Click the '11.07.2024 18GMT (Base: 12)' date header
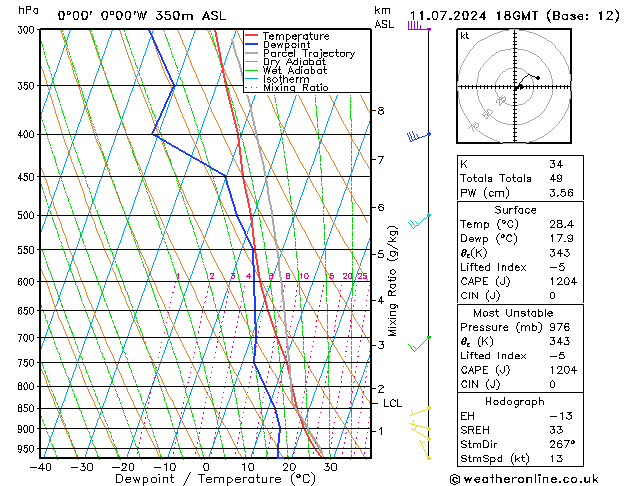The height and width of the screenshot is (486, 629). click(514, 16)
